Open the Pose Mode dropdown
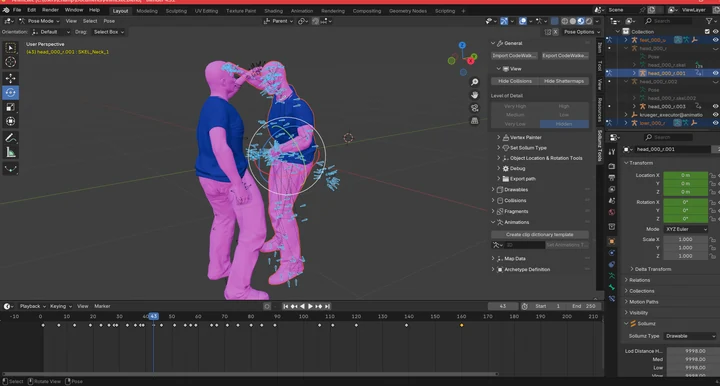The image size is (720, 386). click(x=39, y=21)
